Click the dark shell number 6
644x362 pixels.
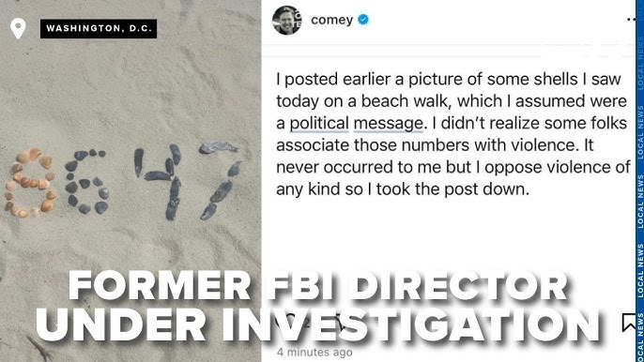pos(86,181)
